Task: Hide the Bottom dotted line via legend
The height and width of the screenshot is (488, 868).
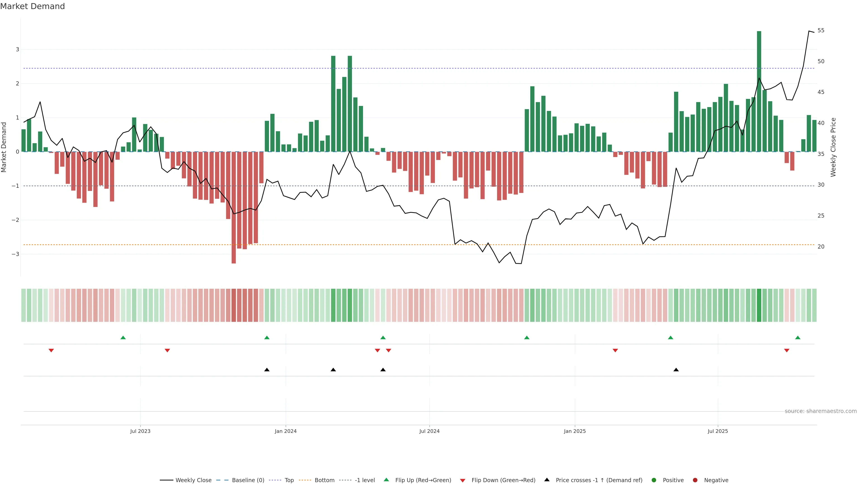Action: (324, 480)
